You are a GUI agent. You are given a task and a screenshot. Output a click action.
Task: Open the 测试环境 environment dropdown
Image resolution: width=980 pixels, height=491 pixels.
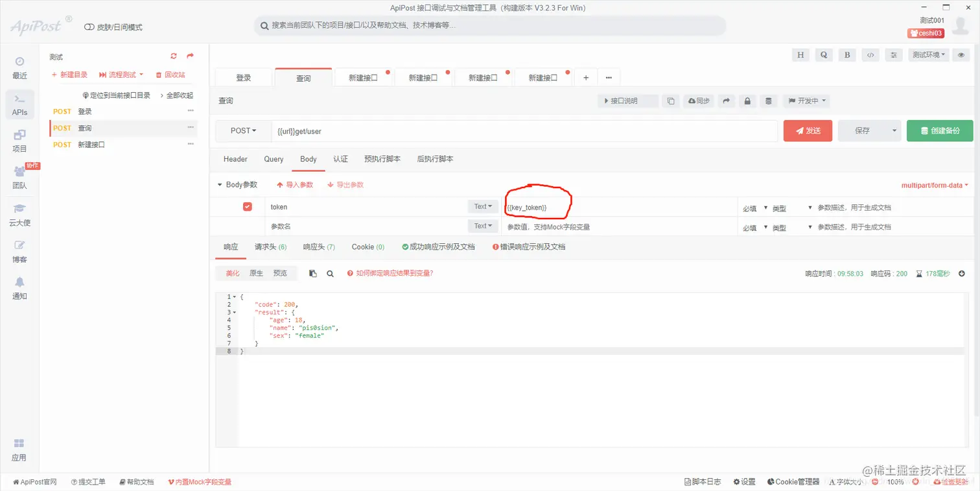click(x=929, y=55)
